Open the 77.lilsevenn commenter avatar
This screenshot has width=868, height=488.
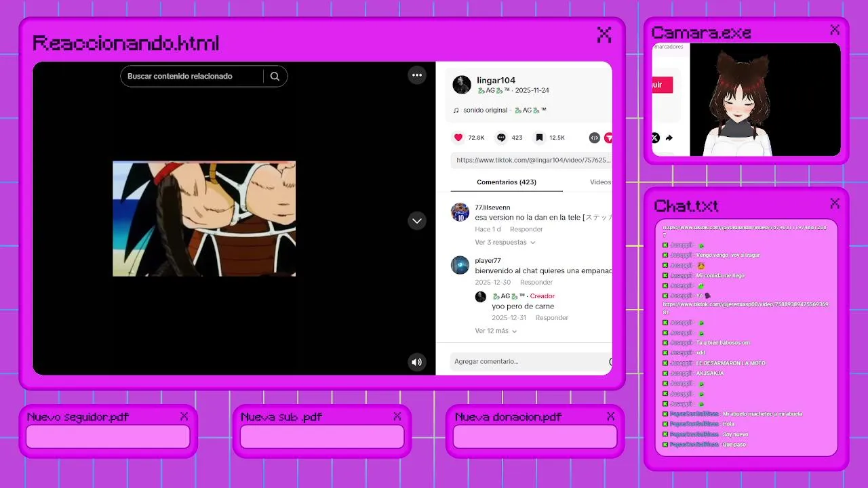pyautogui.click(x=460, y=212)
